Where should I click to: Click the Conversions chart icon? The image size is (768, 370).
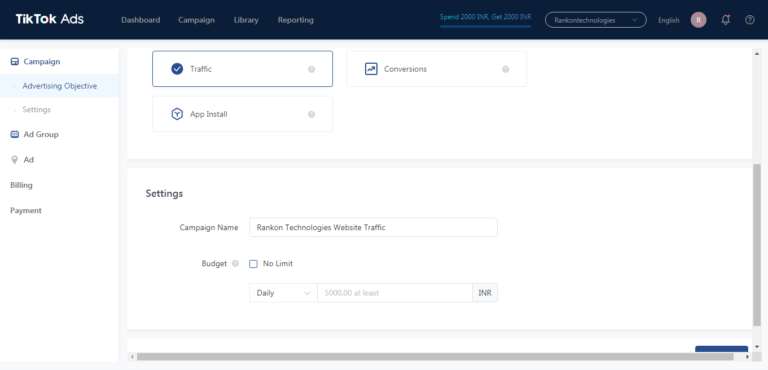[x=371, y=69]
